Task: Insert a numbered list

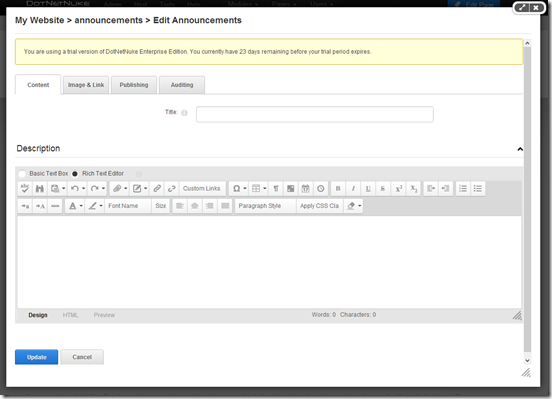Action: pos(463,188)
